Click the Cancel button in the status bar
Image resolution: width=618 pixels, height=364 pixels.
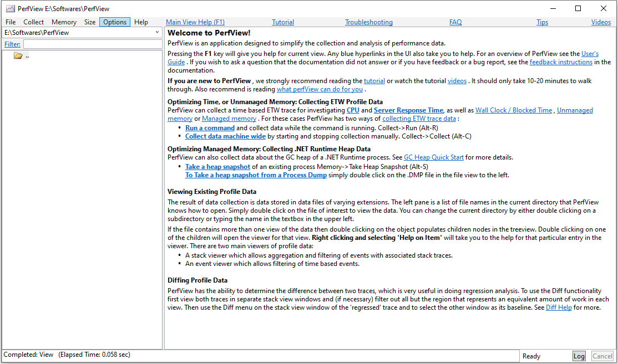pos(602,356)
